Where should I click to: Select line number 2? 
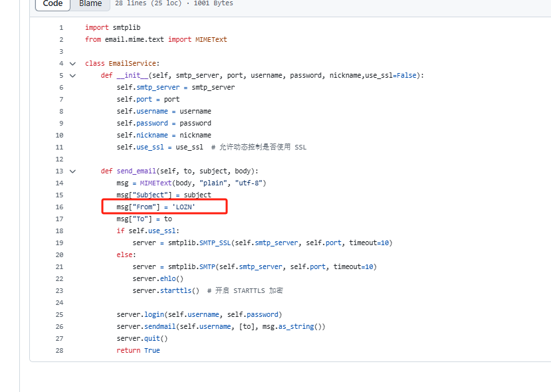(x=61, y=40)
